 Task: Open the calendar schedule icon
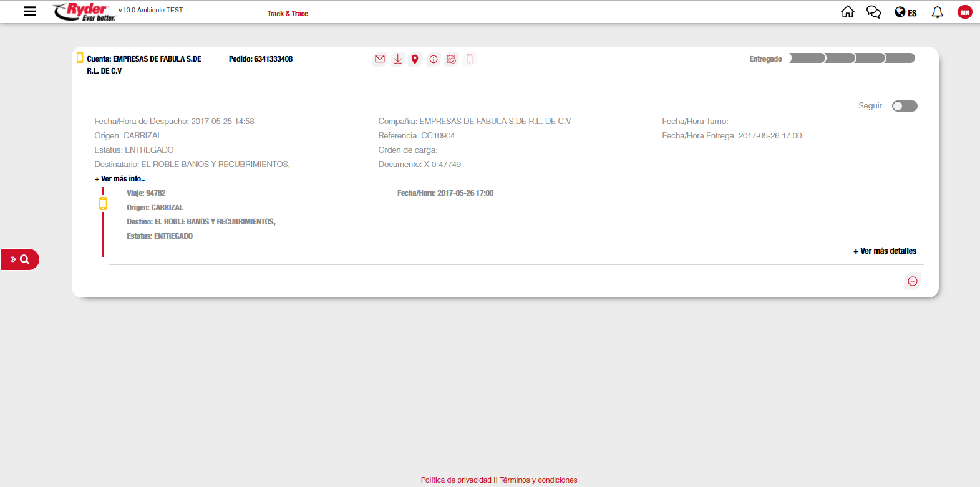point(452,59)
